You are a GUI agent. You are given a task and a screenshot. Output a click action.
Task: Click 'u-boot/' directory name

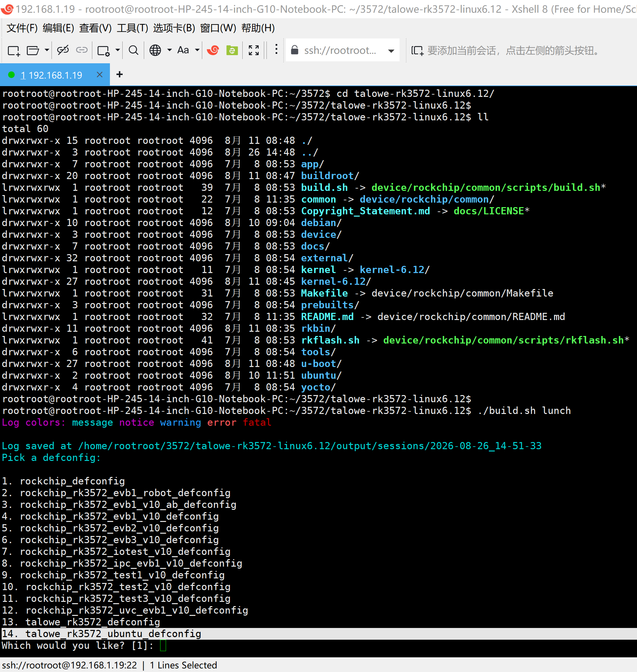[x=321, y=363]
